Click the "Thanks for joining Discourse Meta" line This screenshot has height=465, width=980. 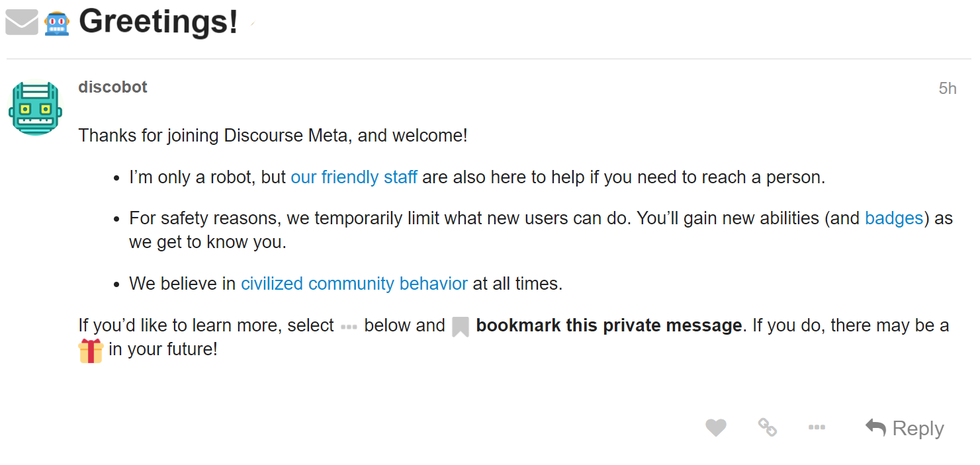point(273,136)
